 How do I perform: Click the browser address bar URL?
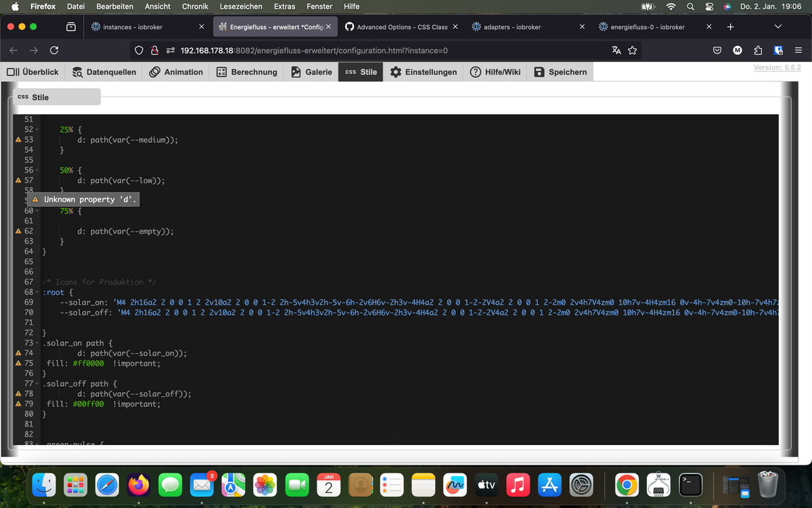click(314, 50)
